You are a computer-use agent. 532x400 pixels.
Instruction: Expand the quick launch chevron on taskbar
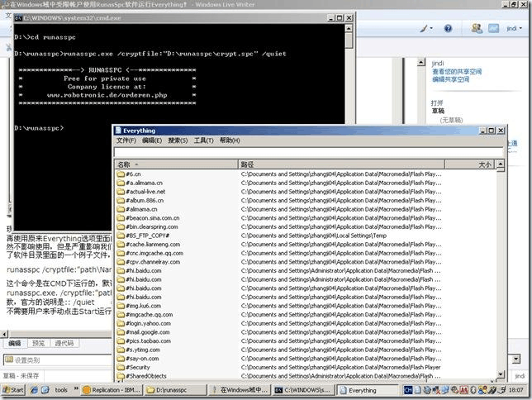pyautogui.click(x=76, y=388)
